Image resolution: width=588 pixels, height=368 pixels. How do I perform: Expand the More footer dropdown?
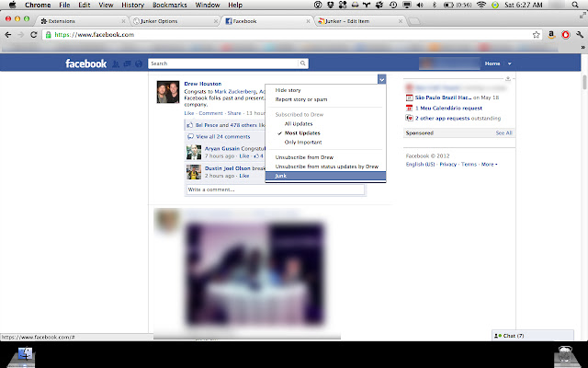pyautogui.click(x=489, y=165)
